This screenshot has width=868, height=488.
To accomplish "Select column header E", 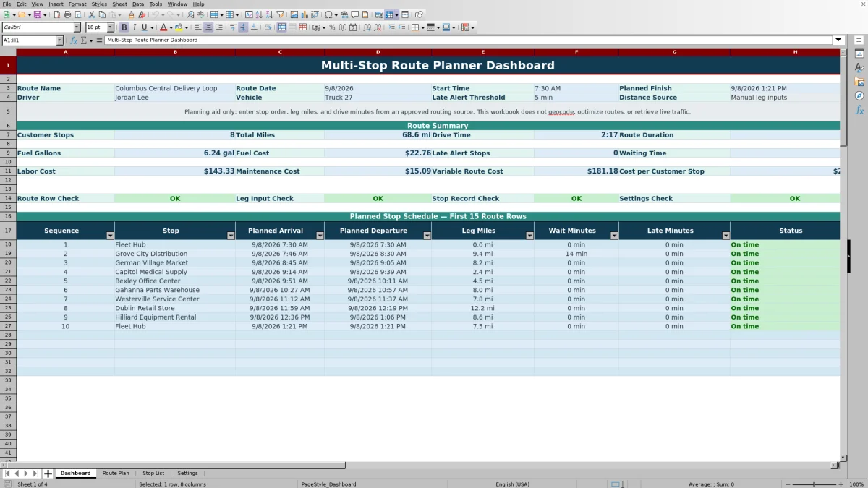I will (x=483, y=52).
